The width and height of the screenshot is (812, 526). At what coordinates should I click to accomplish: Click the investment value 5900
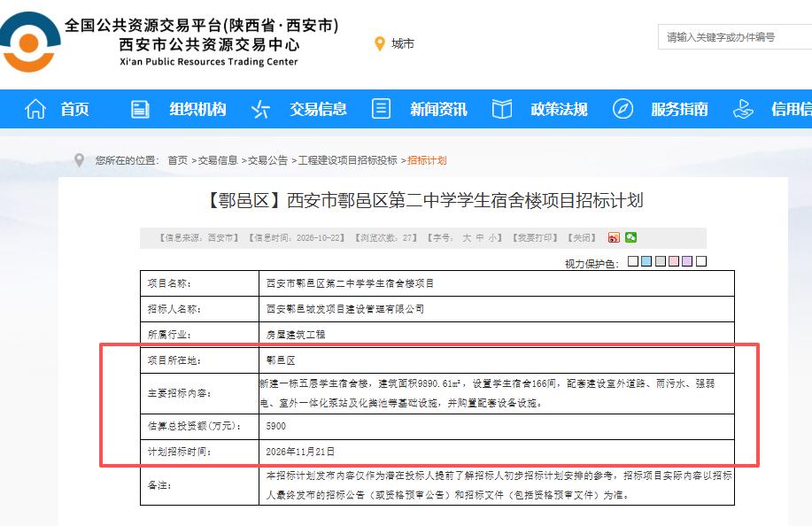pyautogui.click(x=276, y=426)
